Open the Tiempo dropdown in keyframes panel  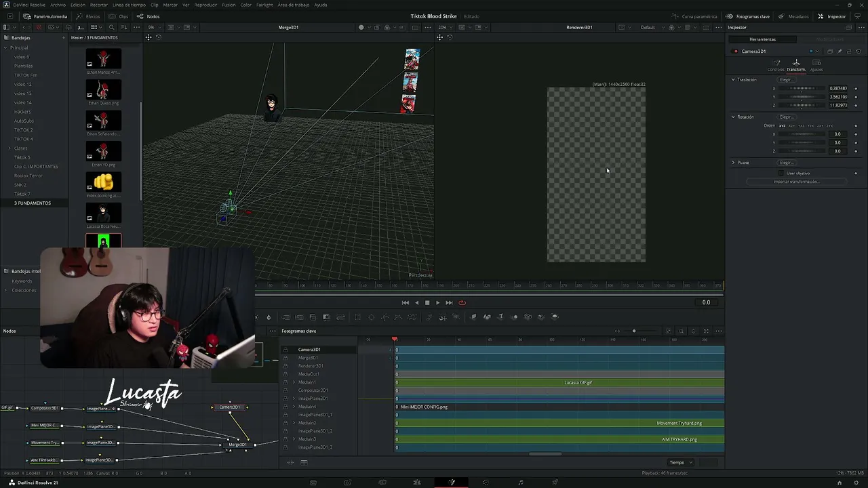point(681,462)
